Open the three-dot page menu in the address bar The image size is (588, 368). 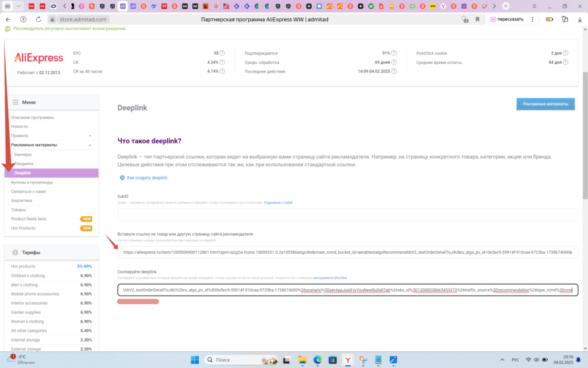pyautogui.click(x=532, y=19)
